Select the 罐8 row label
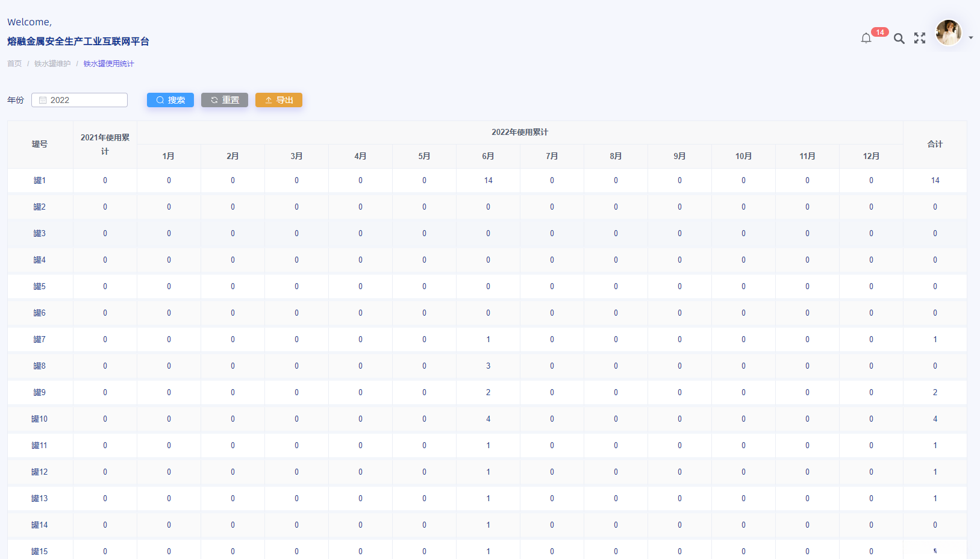The height and width of the screenshot is (559, 980). pyautogui.click(x=40, y=366)
